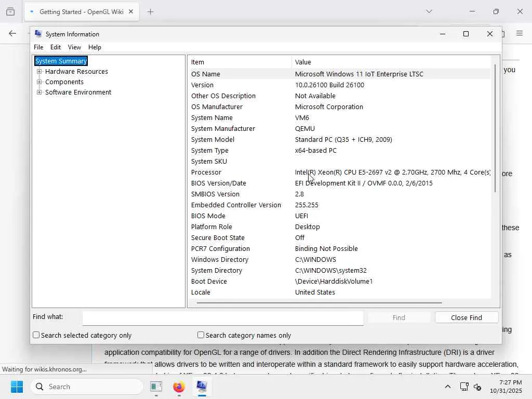The image size is (532, 399).
Task: Select the Boot Device row
Action: pos(339,281)
